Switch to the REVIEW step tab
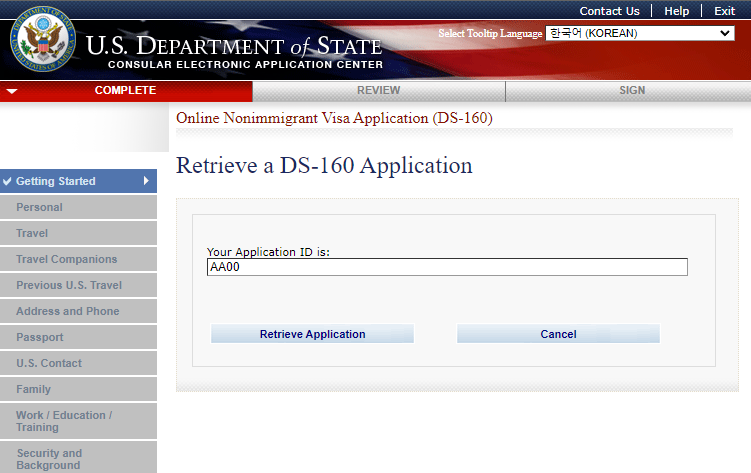Screen dimensions: 751x473 pyautogui.click(x=379, y=91)
